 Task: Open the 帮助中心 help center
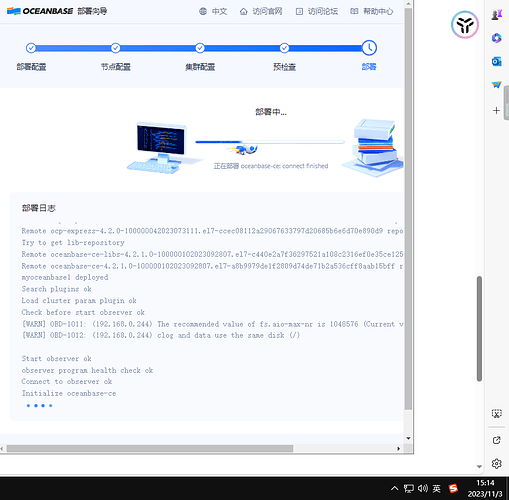click(x=372, y=11)
